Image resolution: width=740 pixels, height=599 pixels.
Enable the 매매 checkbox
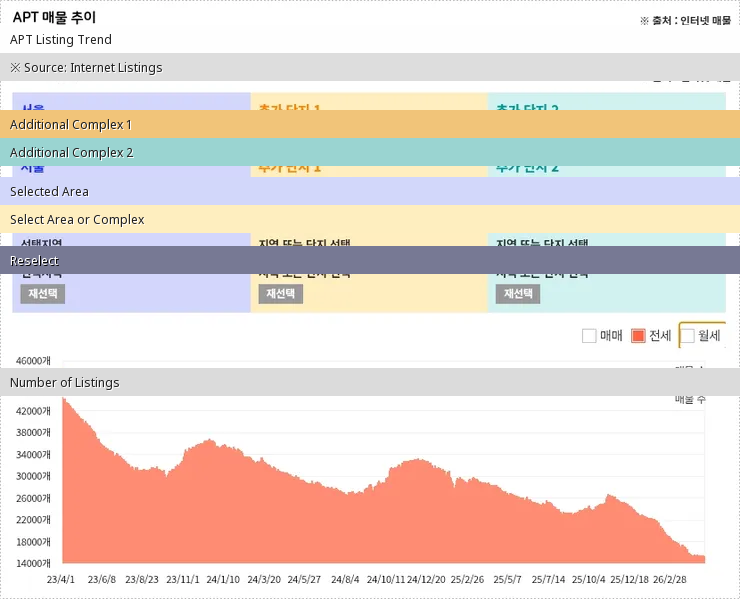[589, 336]
